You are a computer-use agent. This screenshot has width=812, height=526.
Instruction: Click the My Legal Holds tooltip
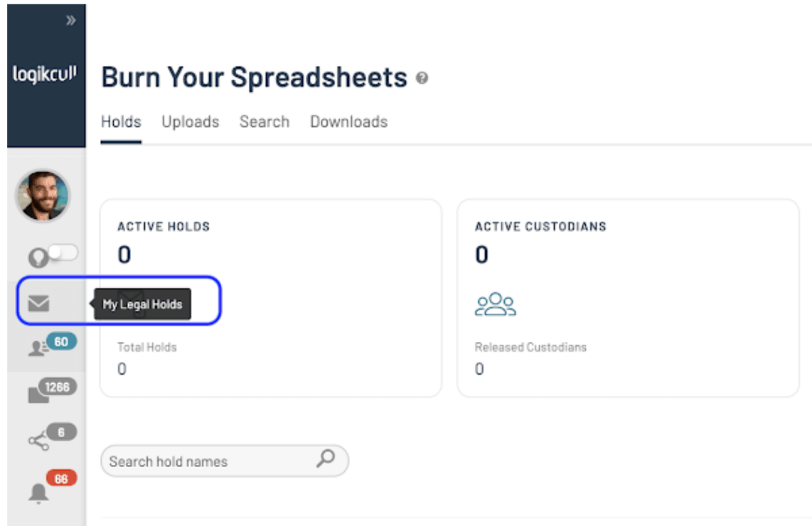click(x=142, y=304)
